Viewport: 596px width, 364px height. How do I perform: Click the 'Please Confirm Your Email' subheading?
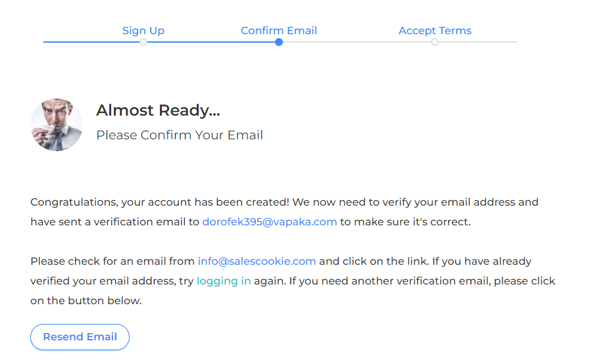[180, 135]
